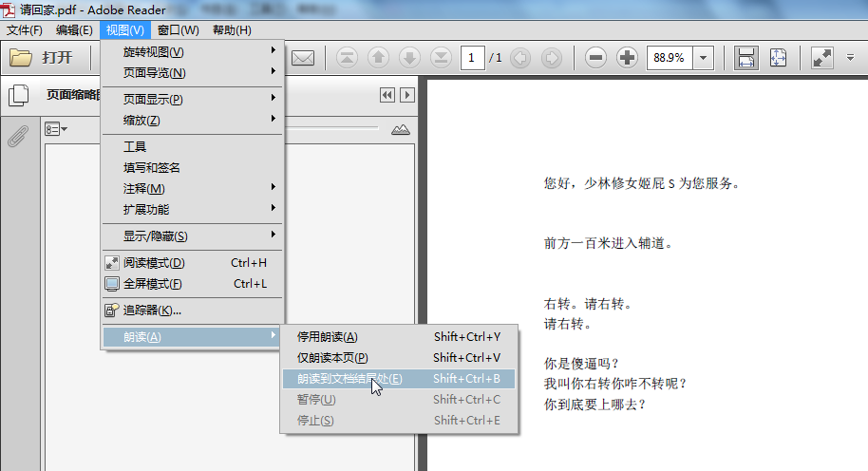Select the 工具 menu entry
The image size is (868, 471).
coord(192,147)
